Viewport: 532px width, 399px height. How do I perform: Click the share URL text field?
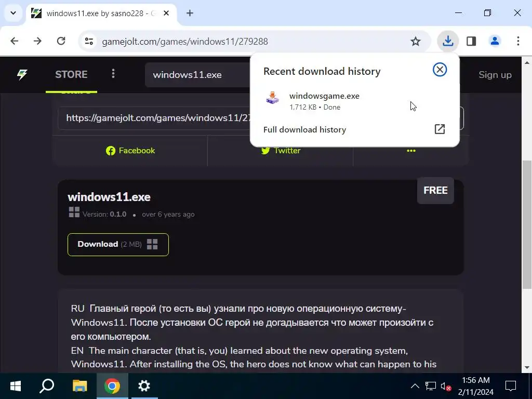(154, 118)
